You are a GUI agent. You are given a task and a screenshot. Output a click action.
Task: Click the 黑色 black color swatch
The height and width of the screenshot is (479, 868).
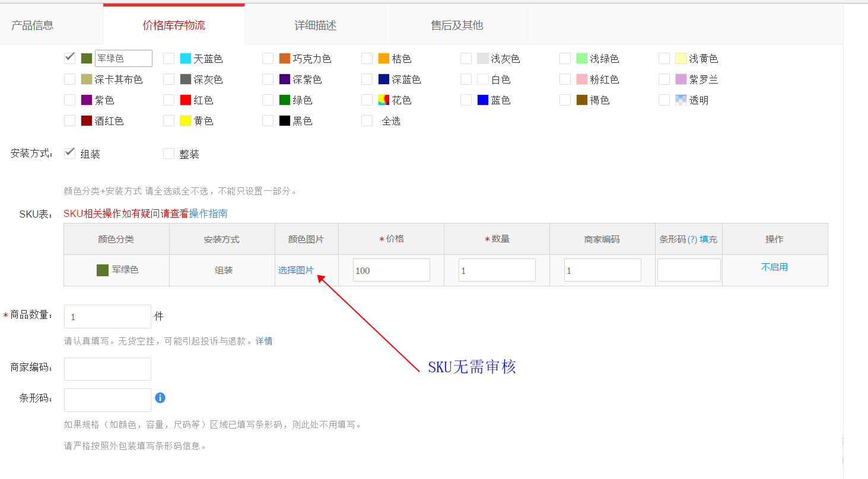pos(284,120)
